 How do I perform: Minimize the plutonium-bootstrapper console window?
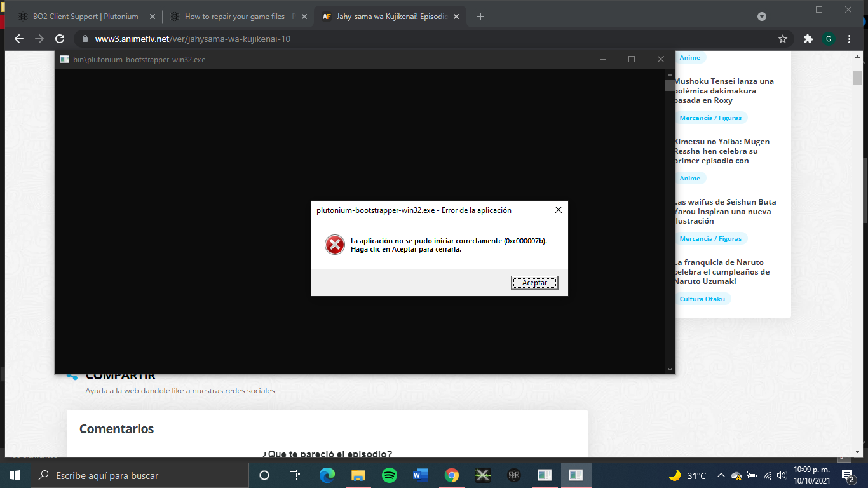[x=602, y=59]
